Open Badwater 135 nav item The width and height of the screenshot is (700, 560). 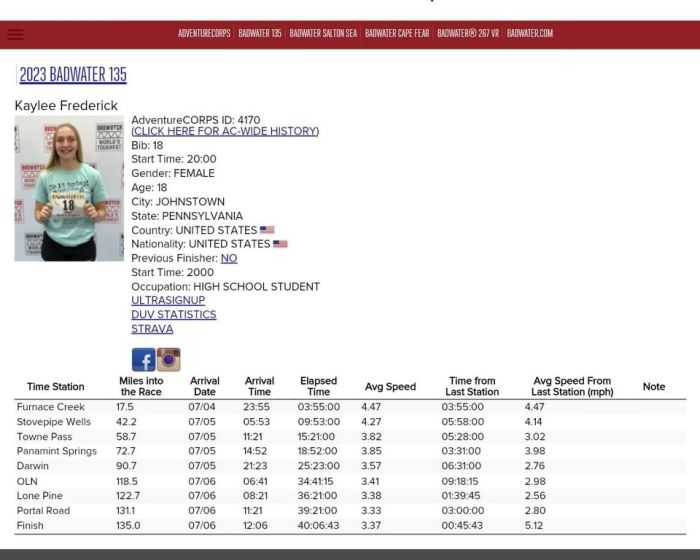260,34
